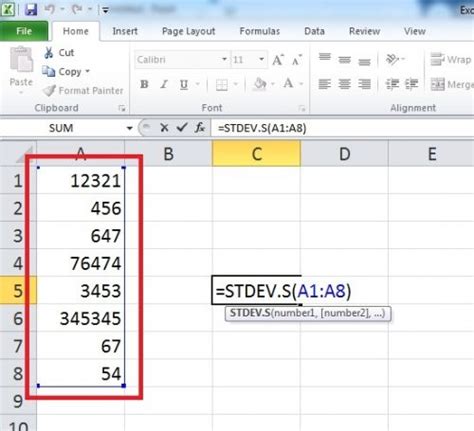Open the Formulas tab
This screenshot has width=474, height=431.
tap(260, 31)
